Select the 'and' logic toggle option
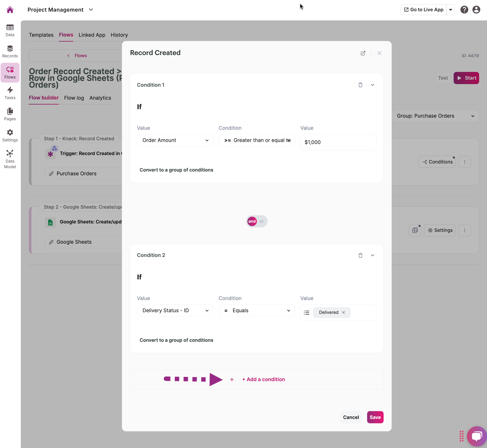 coord(252,221)
